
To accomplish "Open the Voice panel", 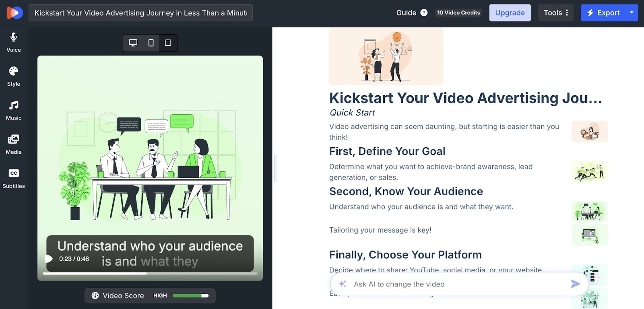I will (x=14, y=43).
